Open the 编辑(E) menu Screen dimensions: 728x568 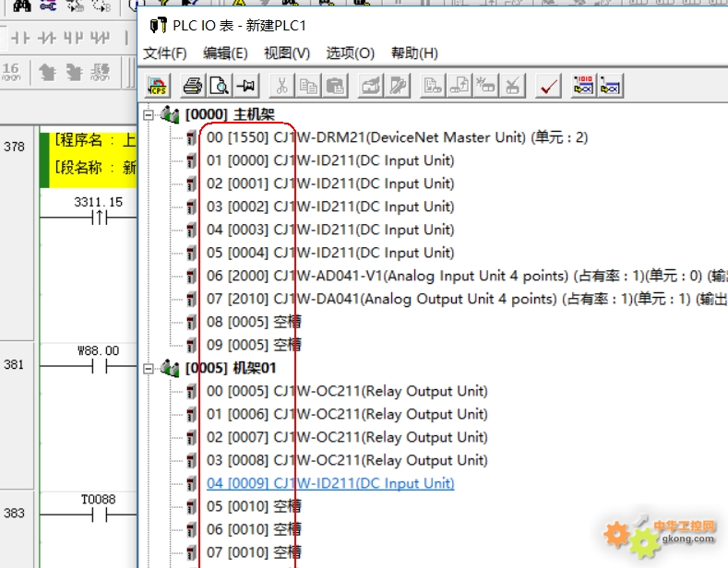coord(225,53)
